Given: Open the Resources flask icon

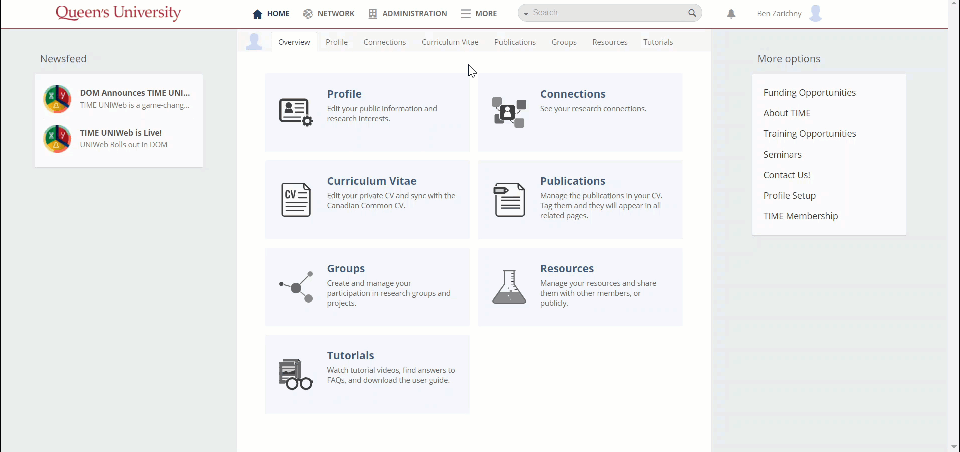Looking at the screenshot, I should [x=508, y=287].
